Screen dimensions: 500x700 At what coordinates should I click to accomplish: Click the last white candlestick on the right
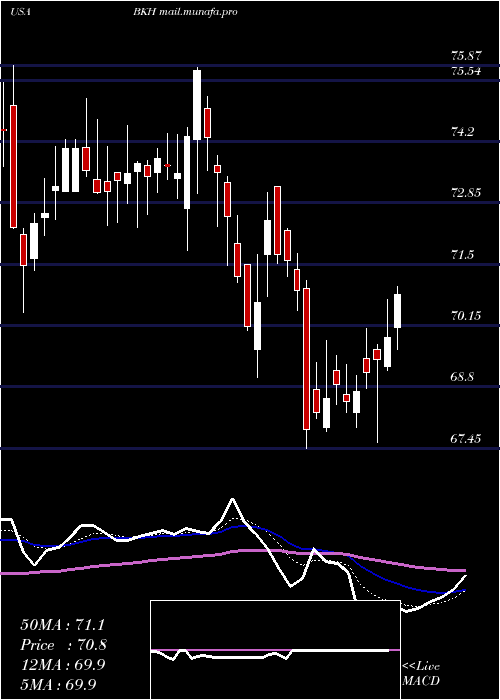[397, 311]
